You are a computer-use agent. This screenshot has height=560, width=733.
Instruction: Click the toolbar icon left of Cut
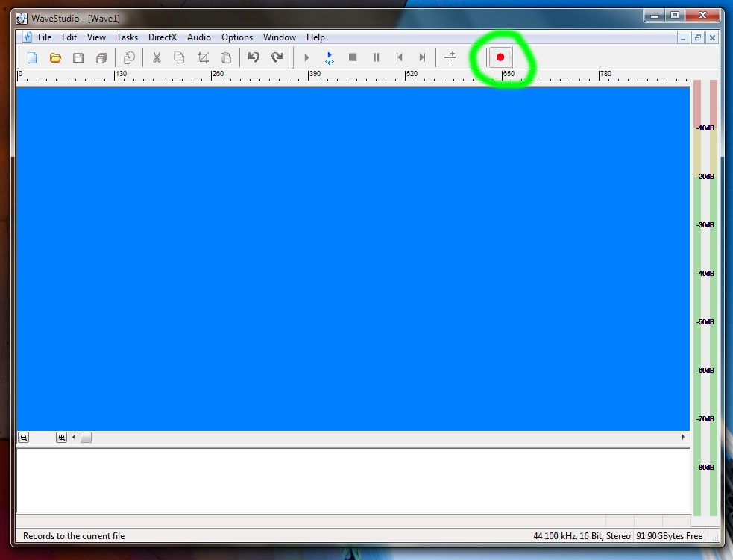coord(129,57)
